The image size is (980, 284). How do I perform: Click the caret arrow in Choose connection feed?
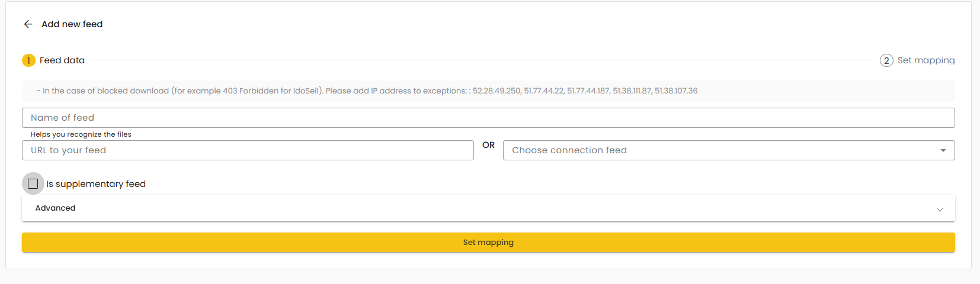(943, 150)
